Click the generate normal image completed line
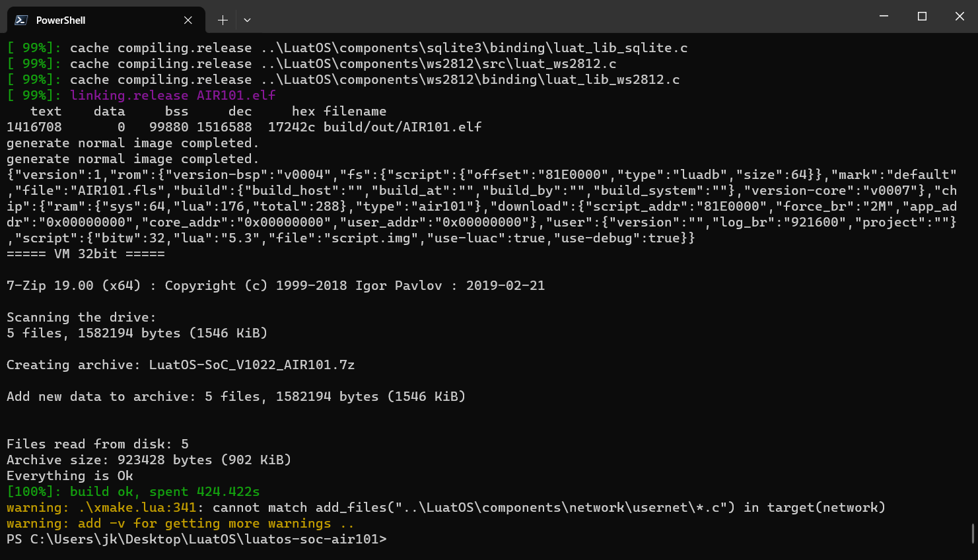This screenshot has height=560, width=978. coord(132,143)
